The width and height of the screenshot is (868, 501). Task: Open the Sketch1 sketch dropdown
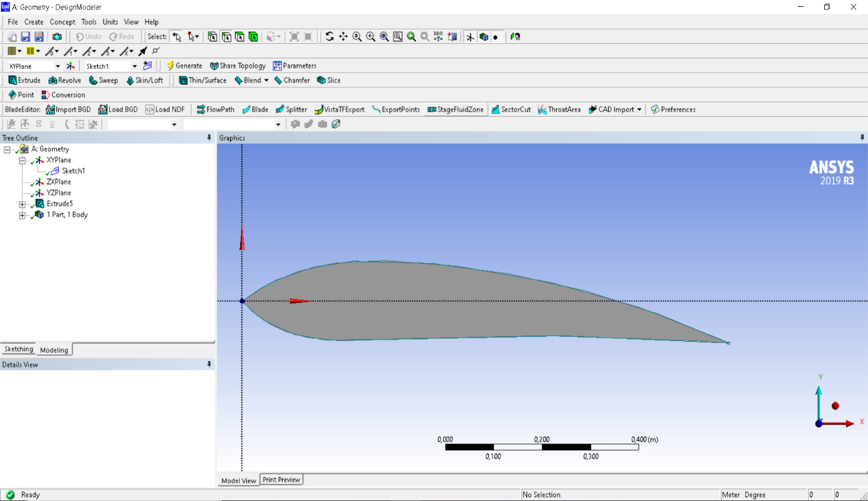(x=134, y=66)
